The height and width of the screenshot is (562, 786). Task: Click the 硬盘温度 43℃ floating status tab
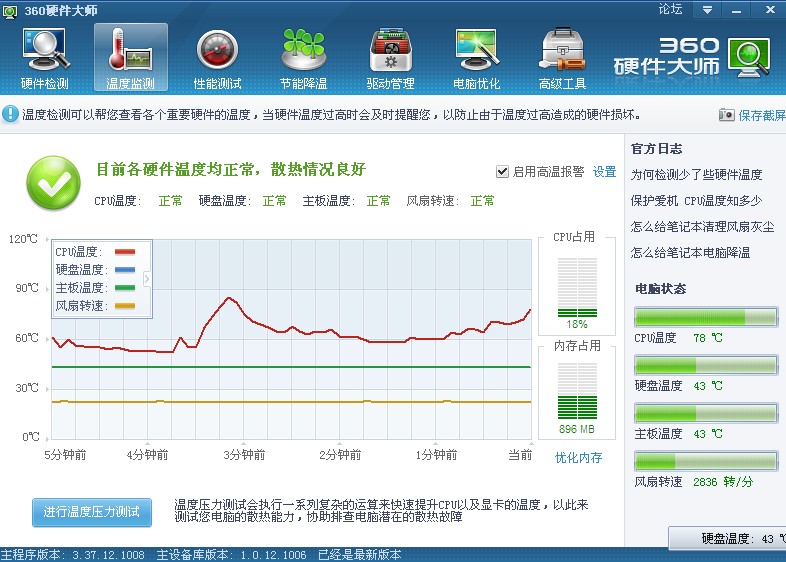(727, 539)
